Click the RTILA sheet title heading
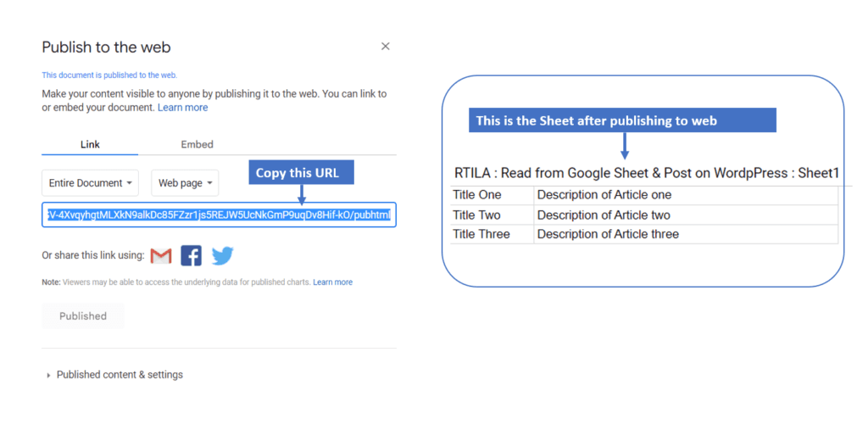 tap(647, 173)
